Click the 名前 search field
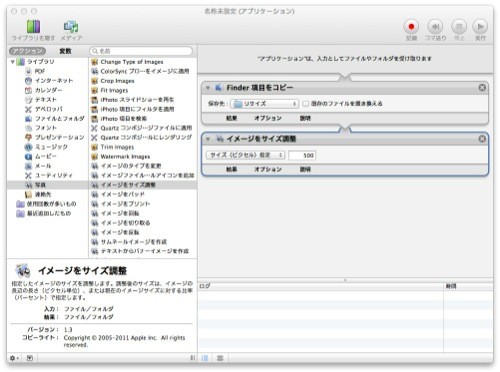Viewport: 500px width, 372px height. click(141, 51)
